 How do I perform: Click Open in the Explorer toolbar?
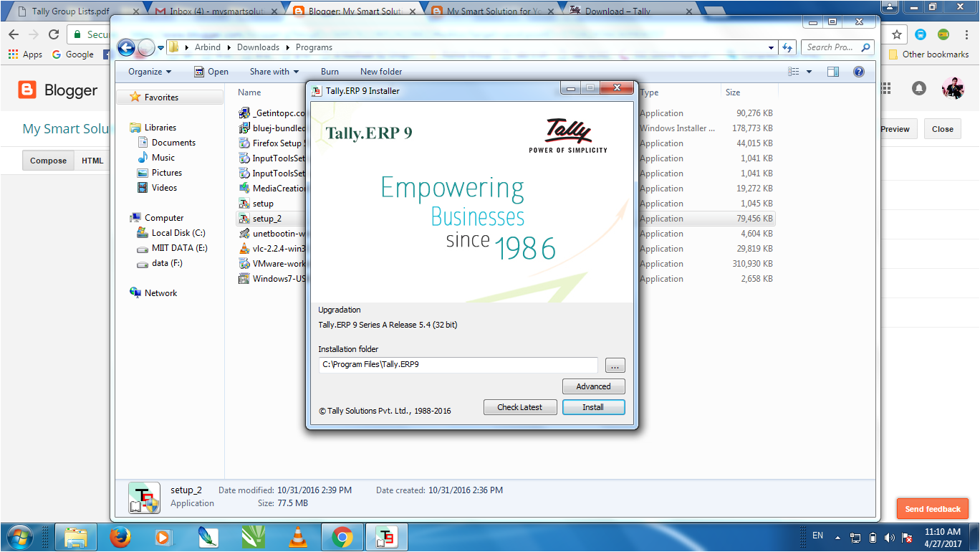[x=211, y=72]
